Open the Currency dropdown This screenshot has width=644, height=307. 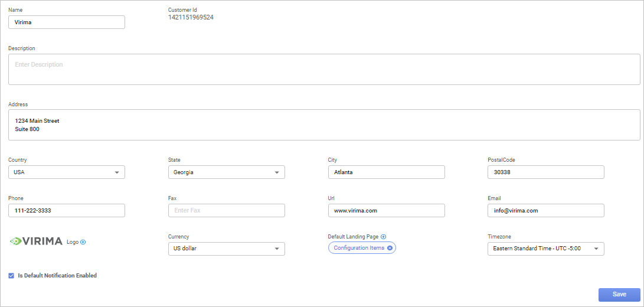226,249
